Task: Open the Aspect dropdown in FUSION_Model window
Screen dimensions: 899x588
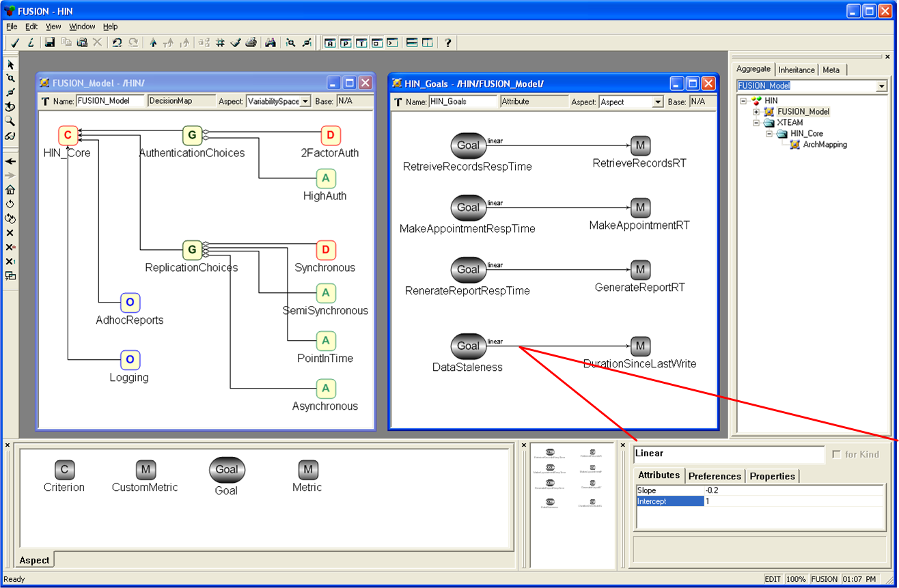Action: pos(305,101)
